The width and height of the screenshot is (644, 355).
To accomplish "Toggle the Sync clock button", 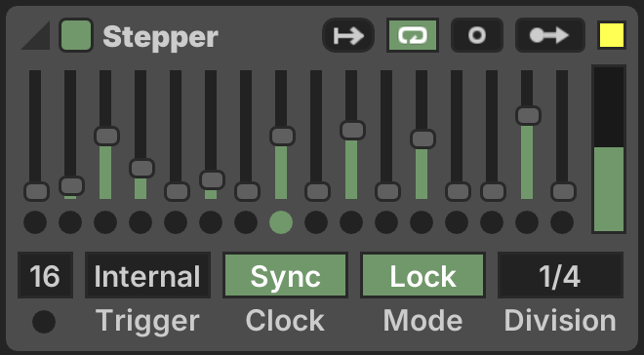I will [286, 275].
